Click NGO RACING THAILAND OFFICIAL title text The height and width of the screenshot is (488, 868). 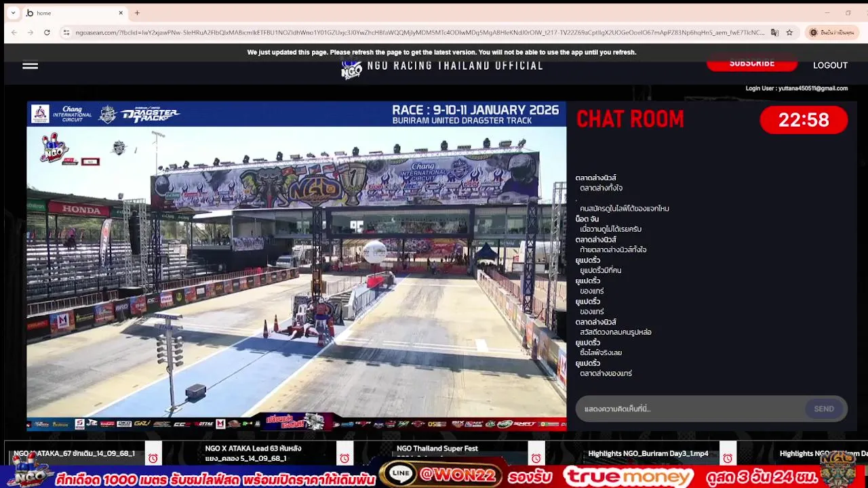click(x=455, y=66)
